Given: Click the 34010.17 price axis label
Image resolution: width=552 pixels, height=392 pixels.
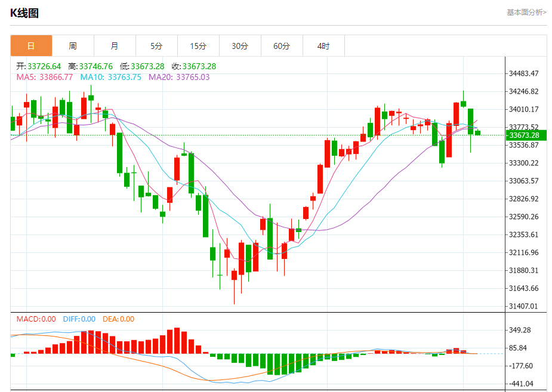Looking at the screenshot, I should point(524,109).
